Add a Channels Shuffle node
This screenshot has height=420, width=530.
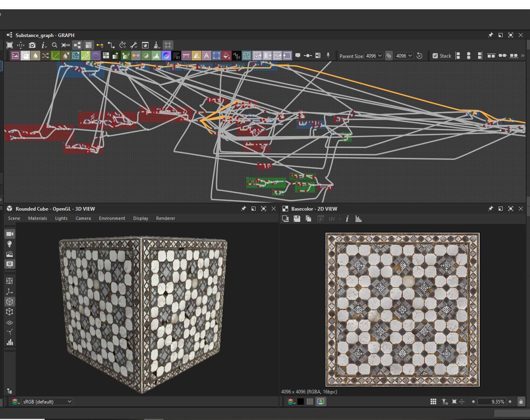click(45, 56)
